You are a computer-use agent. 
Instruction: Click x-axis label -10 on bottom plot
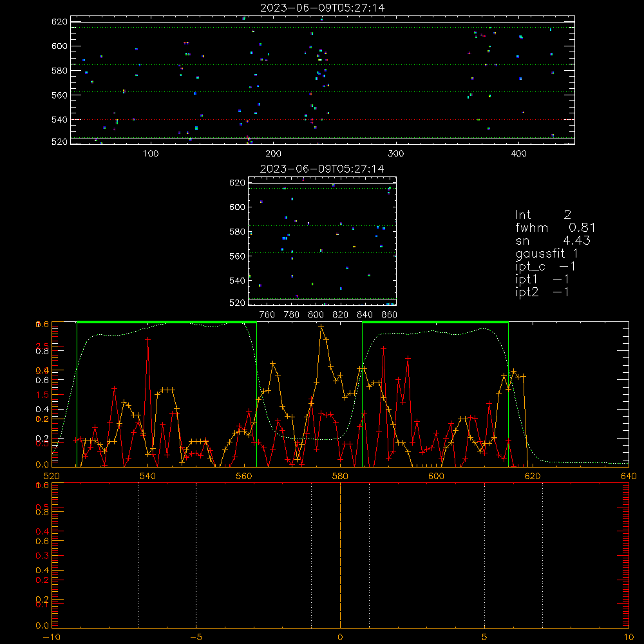tap(52, 637)
